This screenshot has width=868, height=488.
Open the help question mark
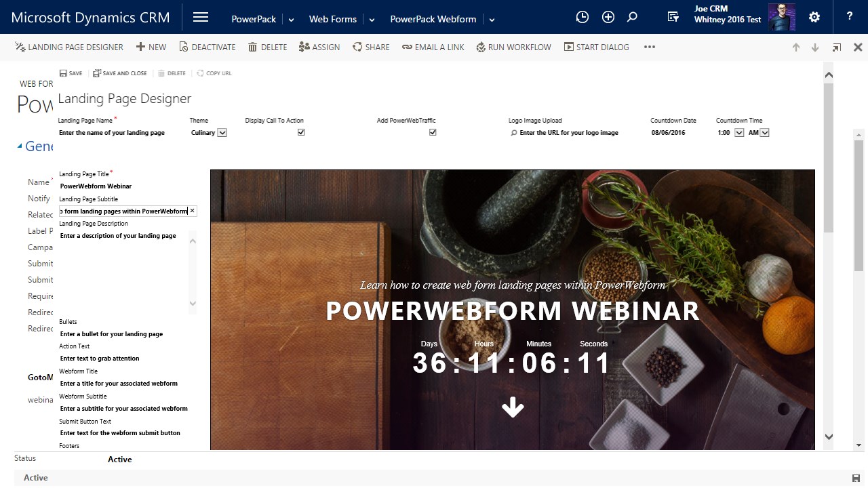tap(850, 17)
